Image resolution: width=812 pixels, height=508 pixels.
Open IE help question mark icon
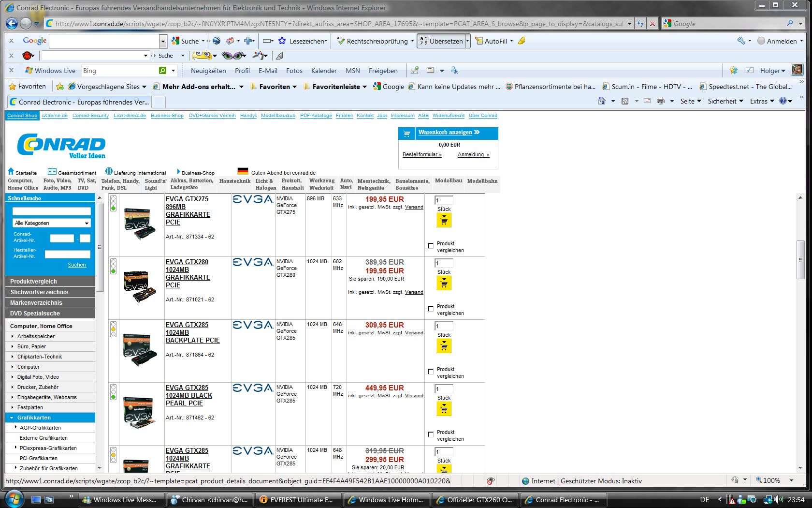(783, 101)
